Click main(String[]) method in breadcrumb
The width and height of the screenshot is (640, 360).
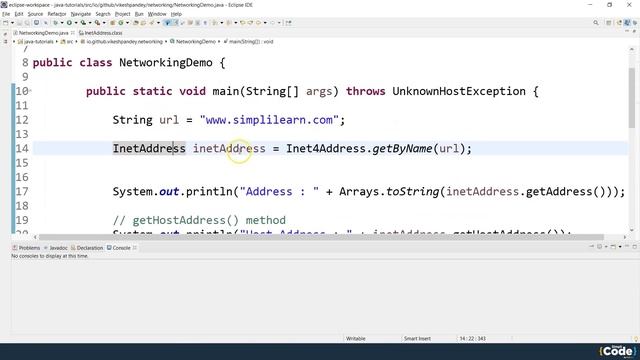[248, 42]
